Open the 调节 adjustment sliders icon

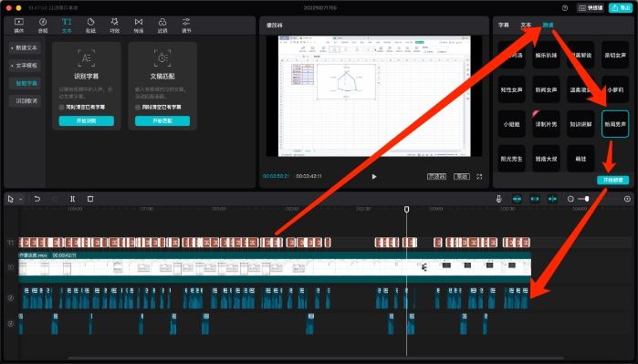click(186, 26)
